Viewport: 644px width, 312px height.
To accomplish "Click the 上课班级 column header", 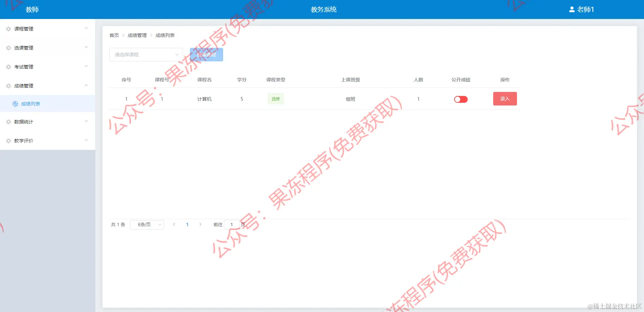I will coord(351,80).
